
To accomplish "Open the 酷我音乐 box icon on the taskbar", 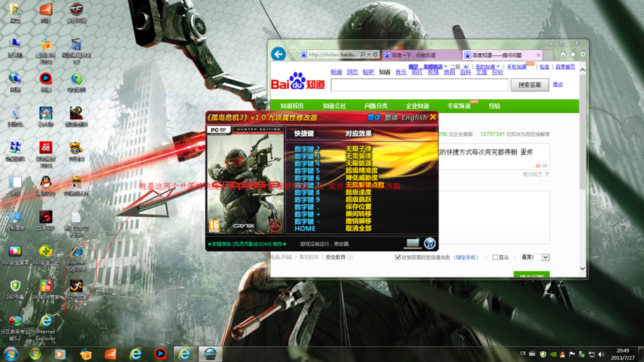I will 85,354.
